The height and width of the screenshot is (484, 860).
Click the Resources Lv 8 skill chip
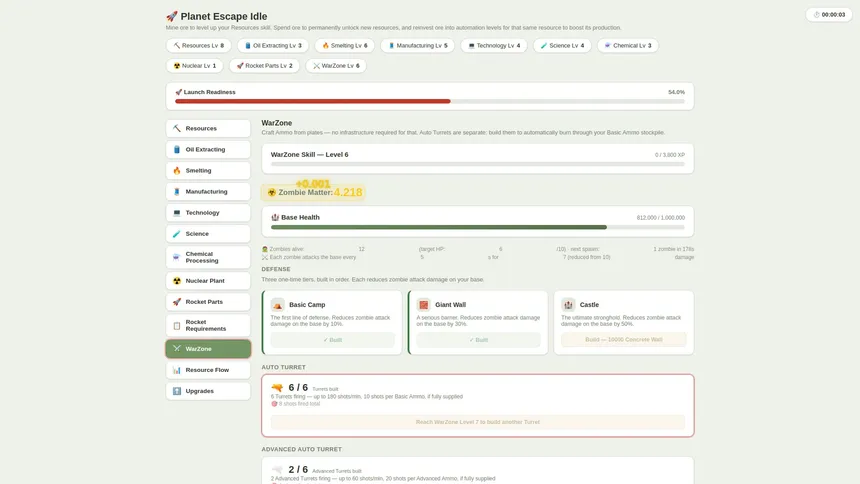(x=199, y=46)
